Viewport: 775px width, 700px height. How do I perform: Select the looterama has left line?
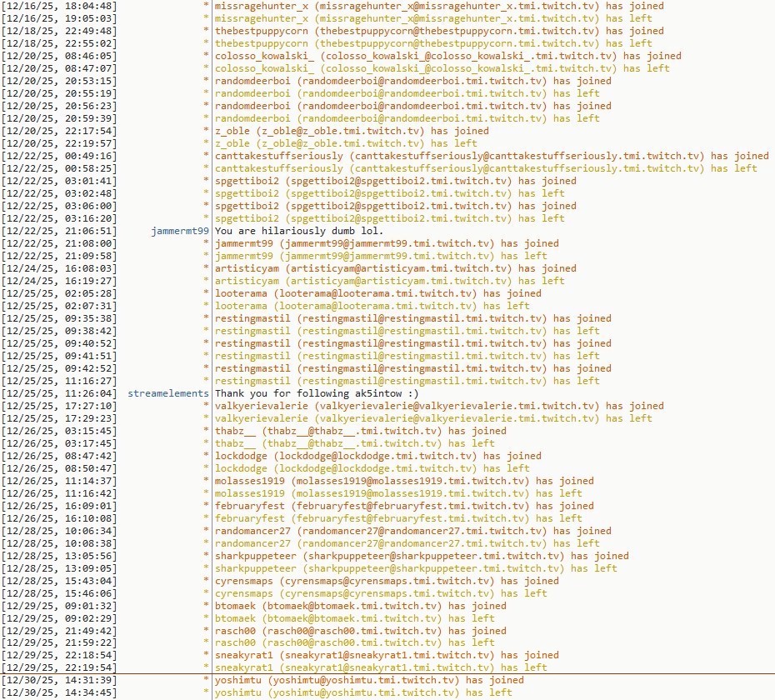pos(372,306)
